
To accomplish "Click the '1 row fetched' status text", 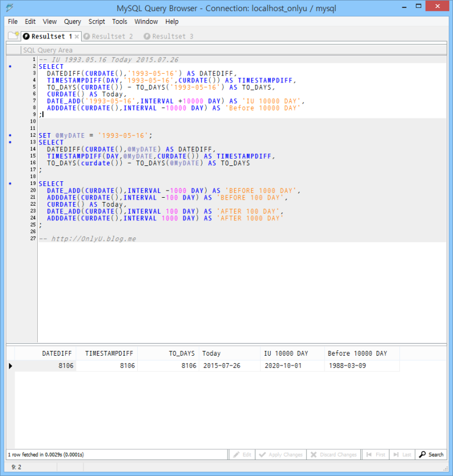I will tap(46, 455).
